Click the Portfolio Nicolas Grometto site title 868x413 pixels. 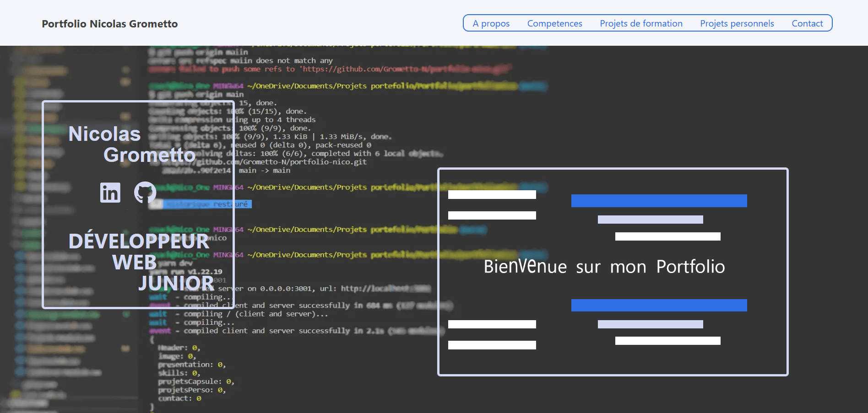pos(110,24)
